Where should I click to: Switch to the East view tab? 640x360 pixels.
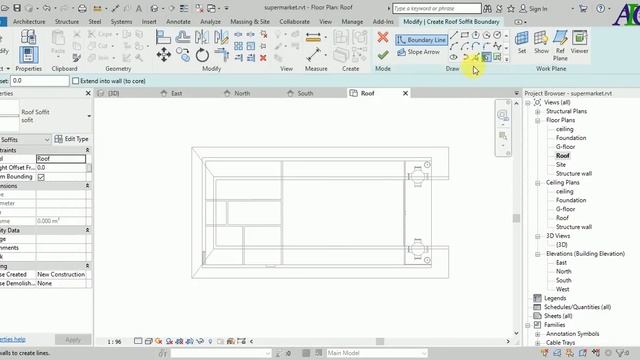point(176,93)
